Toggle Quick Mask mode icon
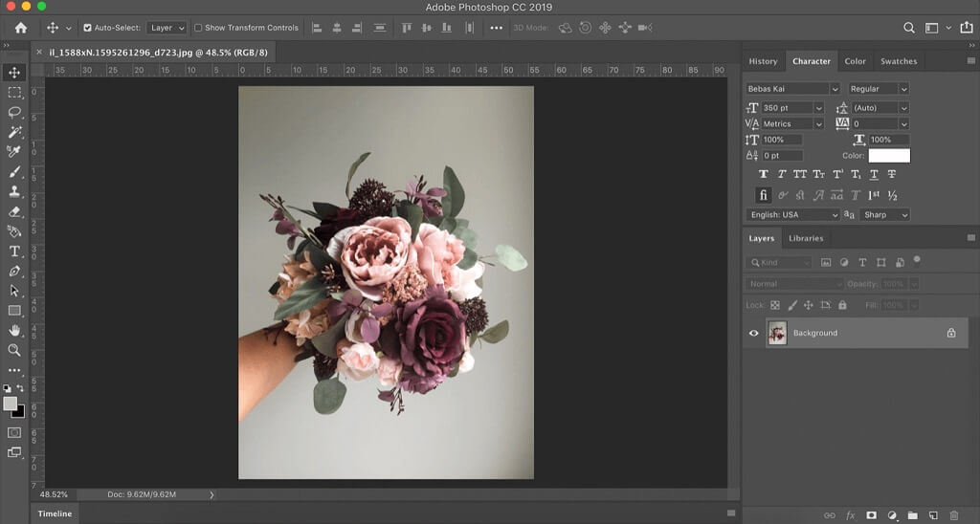Viewport: 980px width, 524px height. tap(13, 432)
